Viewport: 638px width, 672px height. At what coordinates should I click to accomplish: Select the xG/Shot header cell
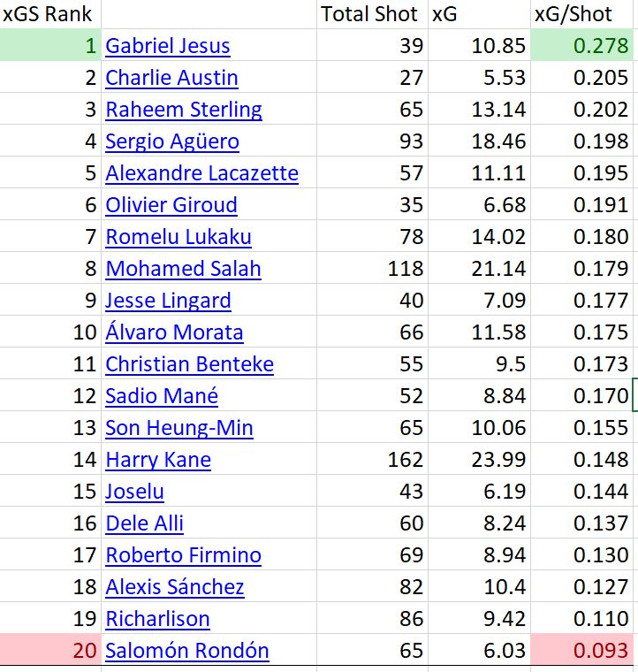[x=581, y=14]
